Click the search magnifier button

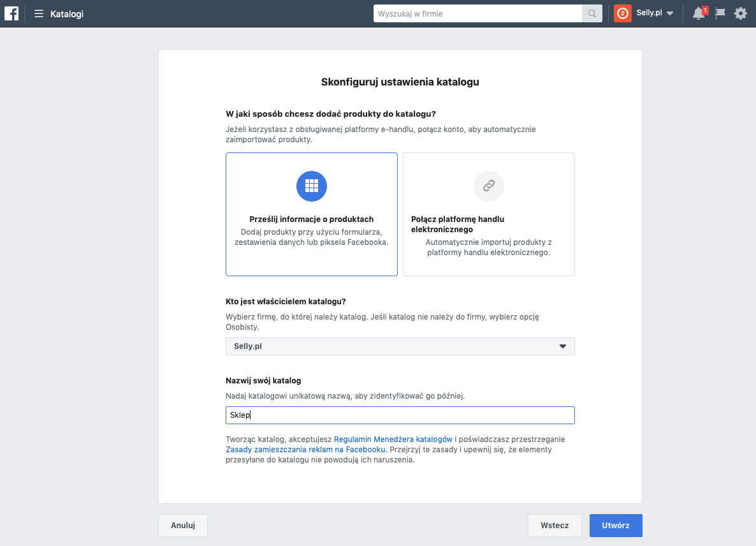coord(592,13)
